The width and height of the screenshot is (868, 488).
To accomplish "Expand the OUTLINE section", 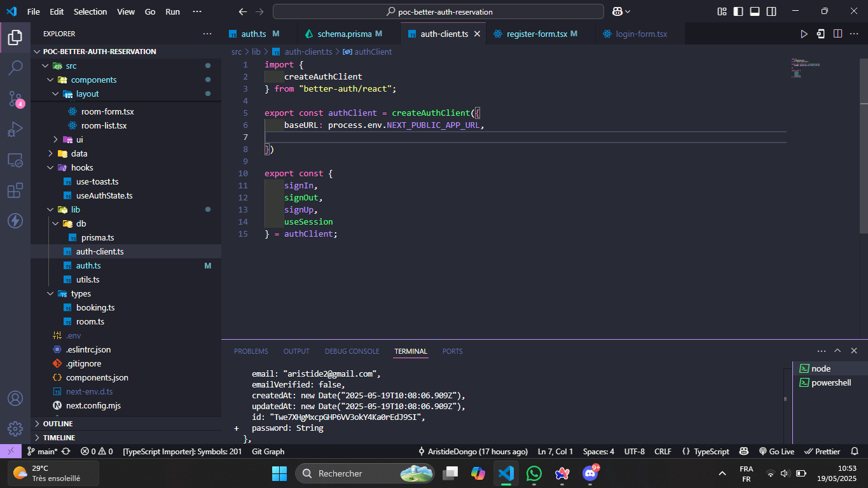I will click(x=58, y=424).
